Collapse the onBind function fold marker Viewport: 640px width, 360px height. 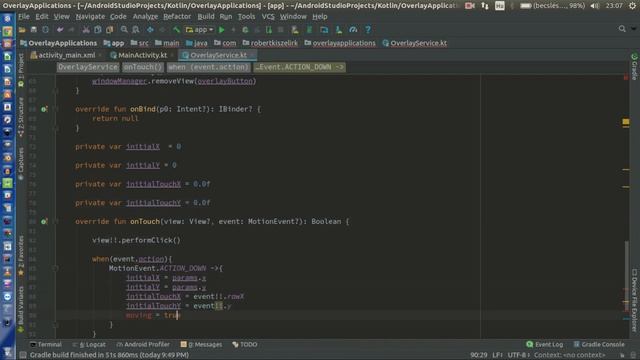pyautogui.click(x=56, y=109)
